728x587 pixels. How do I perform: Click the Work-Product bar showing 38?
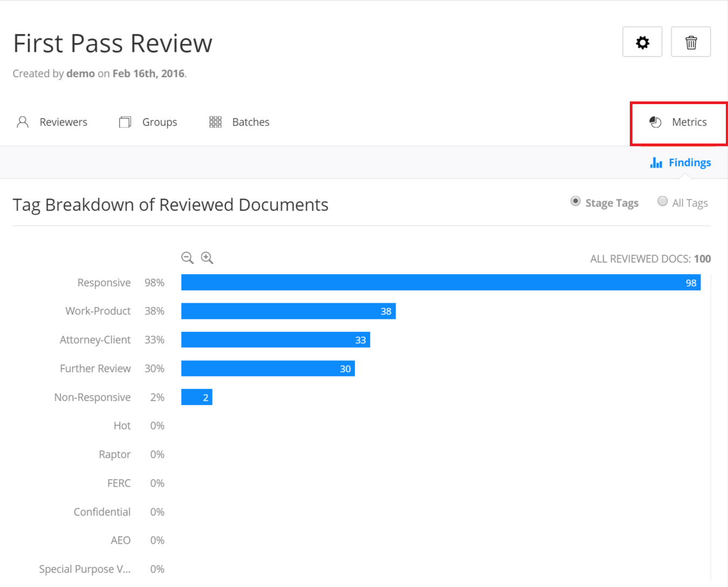coord(288,311)
